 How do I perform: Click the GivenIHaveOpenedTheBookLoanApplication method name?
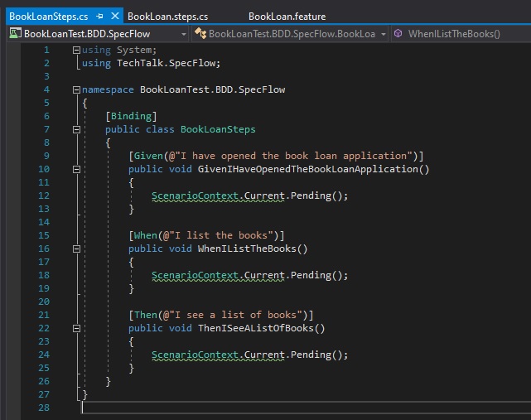coord(308,169)
